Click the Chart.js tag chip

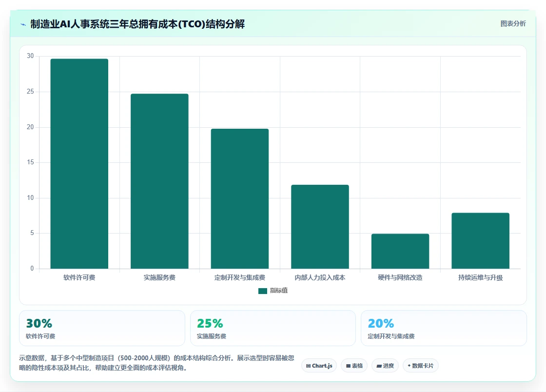(319, 366)
